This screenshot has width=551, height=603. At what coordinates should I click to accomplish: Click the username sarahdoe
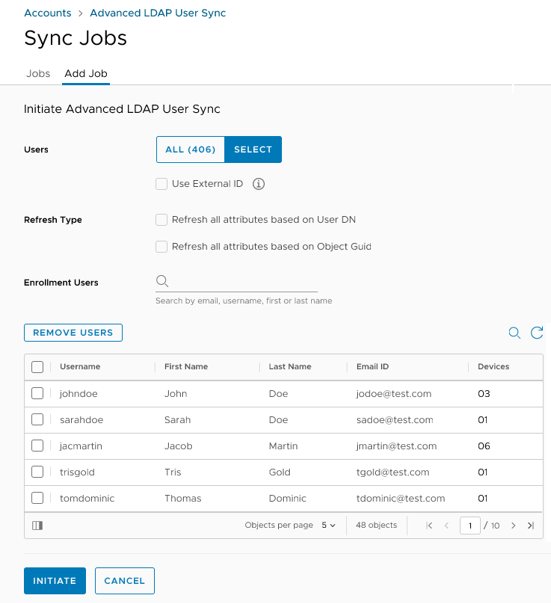[x=82, y=420]
